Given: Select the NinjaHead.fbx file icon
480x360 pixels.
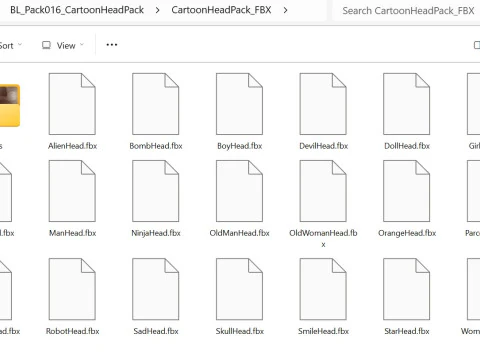Looking at the screenshot, I should point(156,191).
